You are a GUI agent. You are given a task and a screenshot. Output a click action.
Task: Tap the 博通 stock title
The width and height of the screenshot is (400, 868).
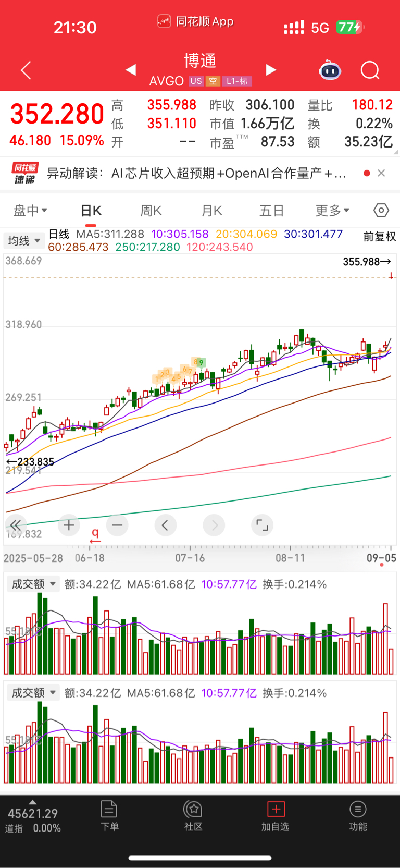[200, 60]
